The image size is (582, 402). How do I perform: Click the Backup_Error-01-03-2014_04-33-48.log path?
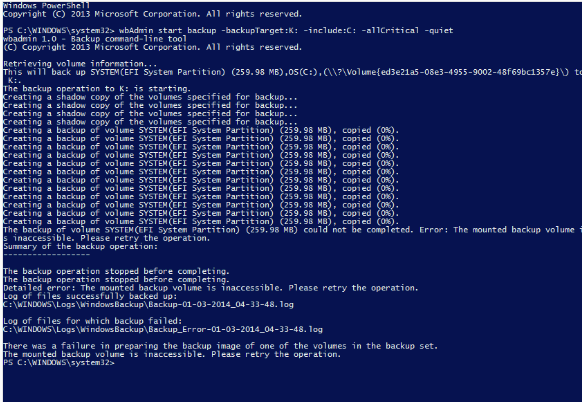pyautogui.click(x=163, y=330)
